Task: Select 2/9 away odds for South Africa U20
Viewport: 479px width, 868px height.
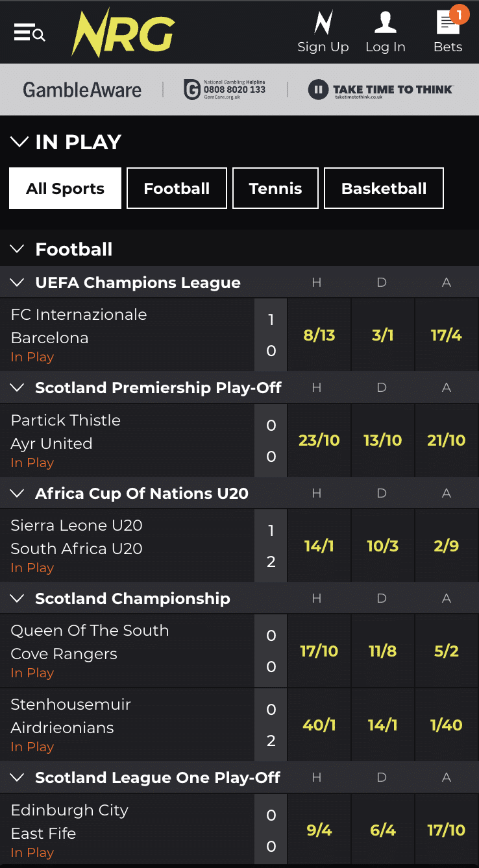Action: pos(447,546)
